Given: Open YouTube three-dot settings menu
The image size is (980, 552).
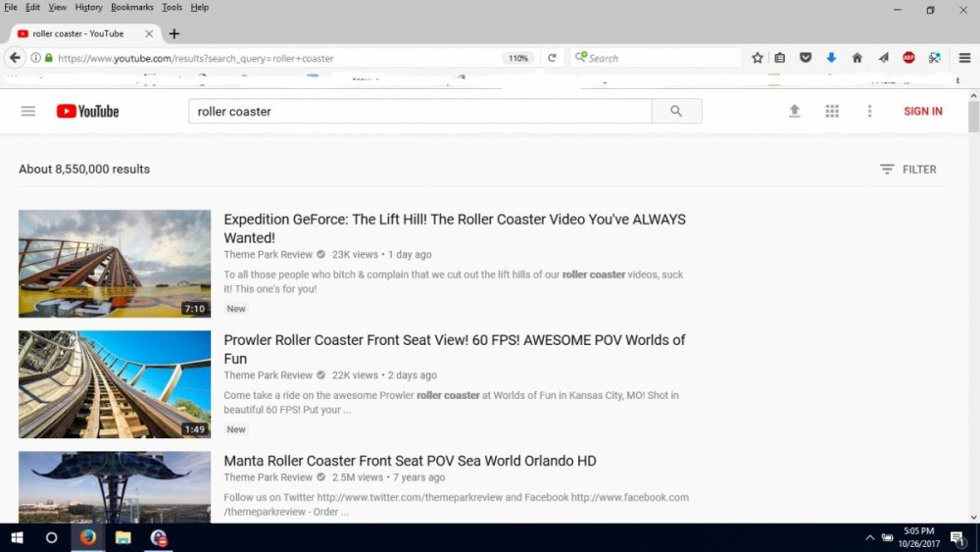Looking at the screenshot, I should 869,112.
